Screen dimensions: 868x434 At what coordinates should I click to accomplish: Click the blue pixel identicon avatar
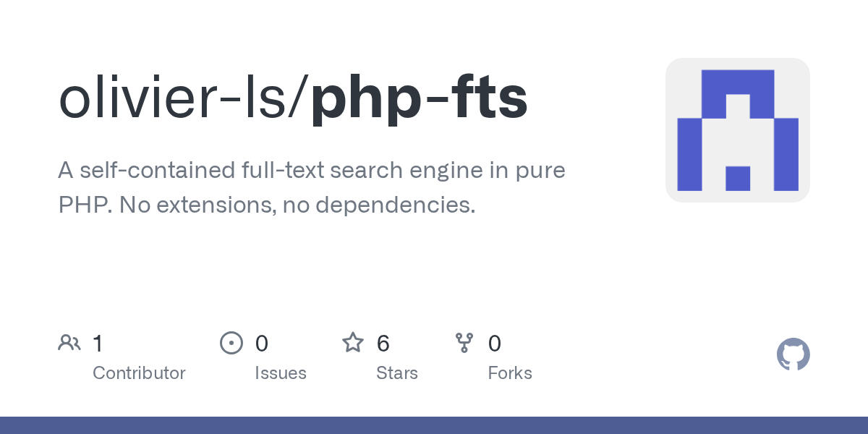(x=738, y=130)
